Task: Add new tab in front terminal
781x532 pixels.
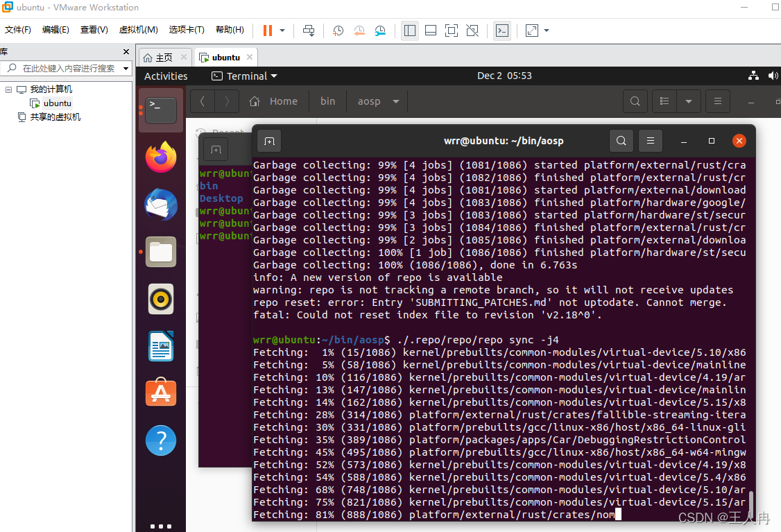Action: pos(269,141)
